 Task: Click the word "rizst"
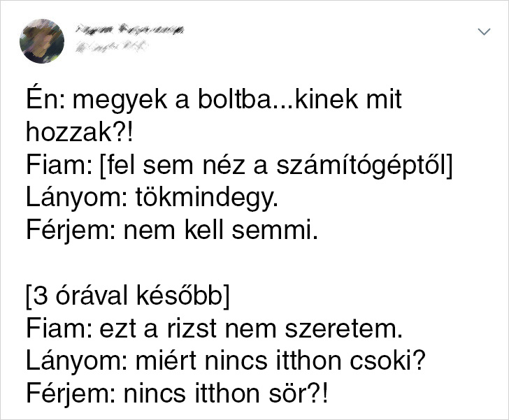[x=192, y=328]
